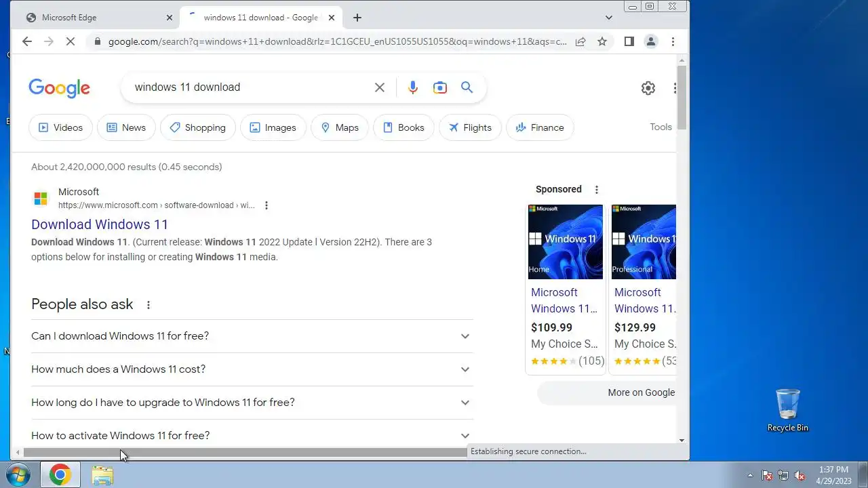The image size is (868, 488).
Task: Click the vertical page scrollbar thumb
Action: (x=682, y=97)
